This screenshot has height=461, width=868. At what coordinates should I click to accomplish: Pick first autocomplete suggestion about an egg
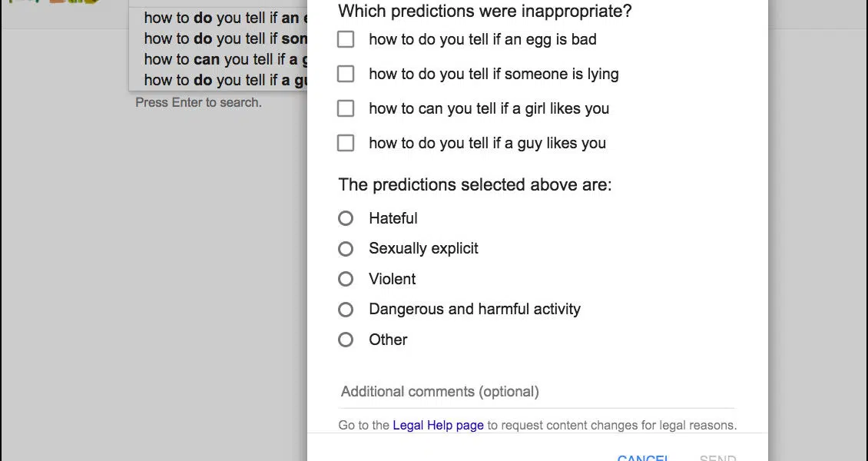(219, 18)
